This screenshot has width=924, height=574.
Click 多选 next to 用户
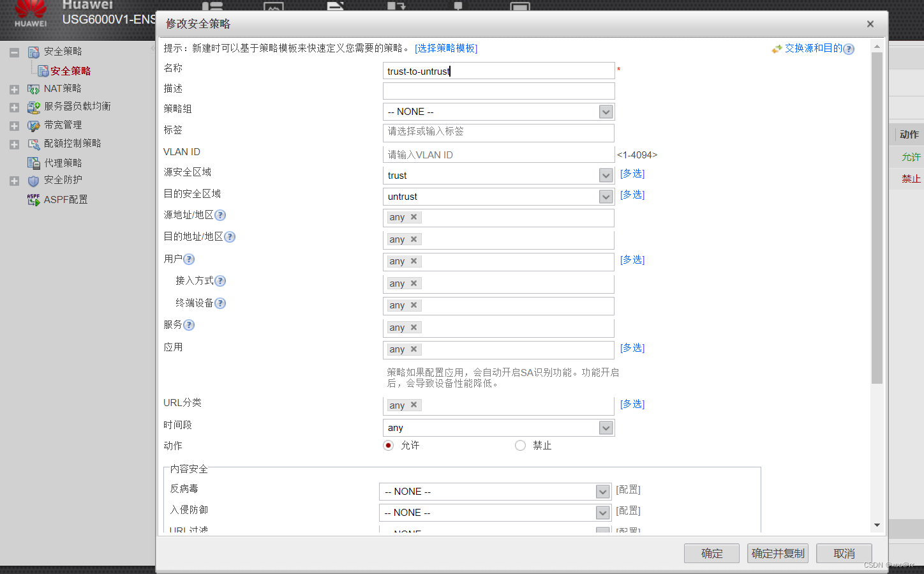coord(632,260)
